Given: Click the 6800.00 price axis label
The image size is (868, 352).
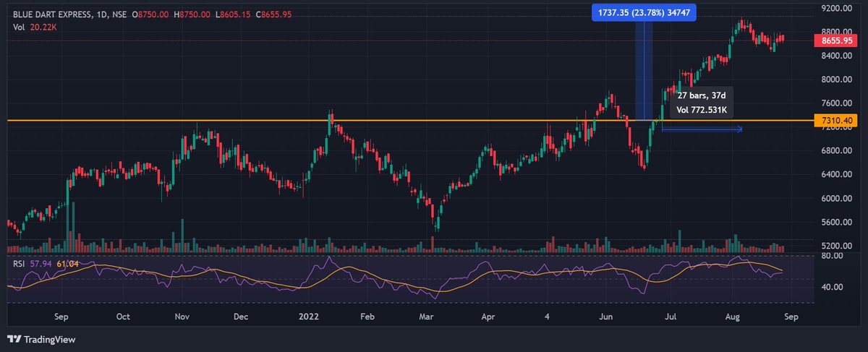Looking at the screenshot, I should [x=837, y=150].
